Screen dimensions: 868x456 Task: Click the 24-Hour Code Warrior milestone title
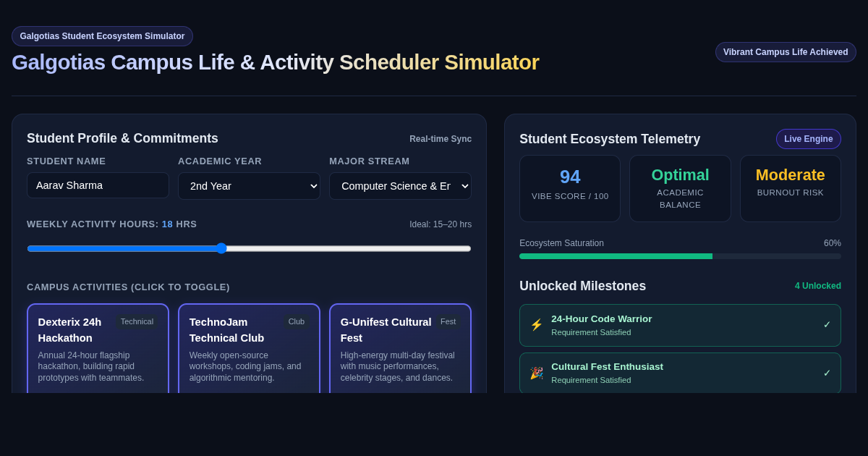(x=601, y=318)
